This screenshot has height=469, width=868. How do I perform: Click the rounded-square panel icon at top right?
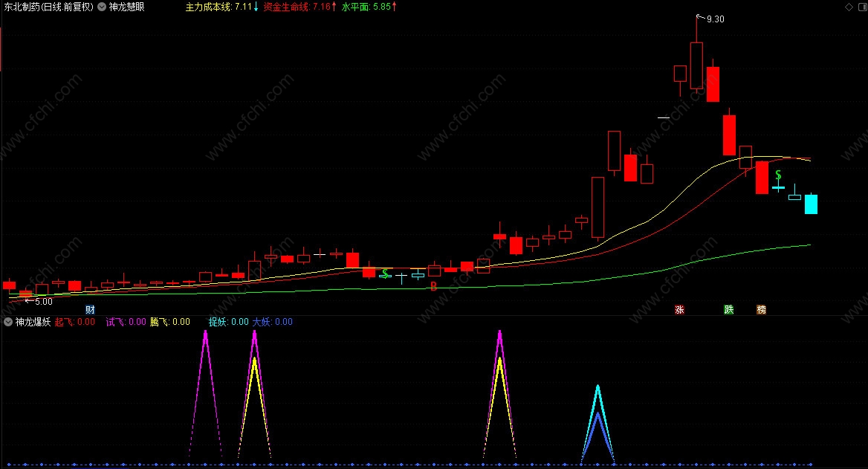tap(863, 7)
